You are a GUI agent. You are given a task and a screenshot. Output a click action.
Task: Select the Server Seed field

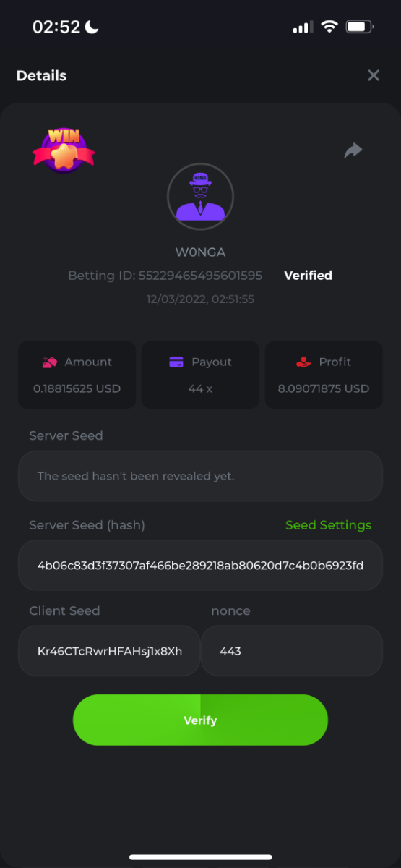tap(200, 476)
